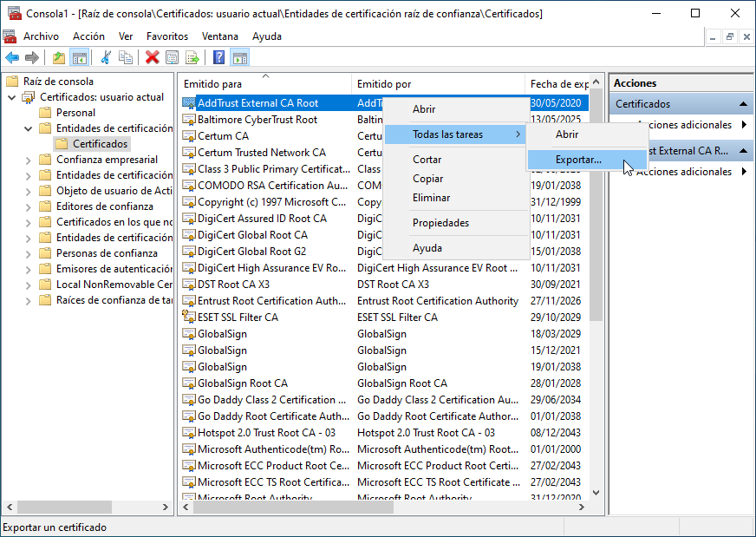
Task: Toggle the Actions pane toolbar icon
Action: 240,58
